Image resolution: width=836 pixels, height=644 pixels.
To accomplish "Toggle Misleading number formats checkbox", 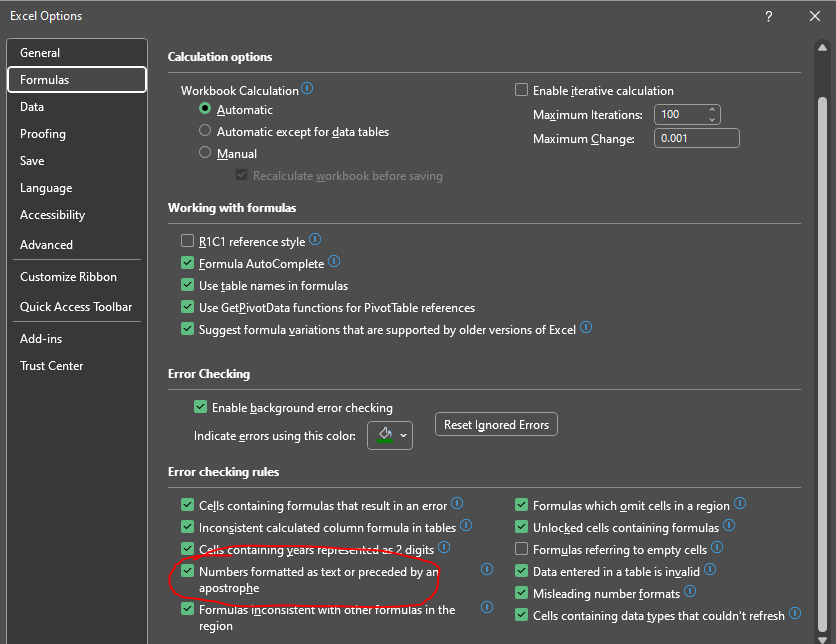I will pyautogui.click(x=521, y=593).
